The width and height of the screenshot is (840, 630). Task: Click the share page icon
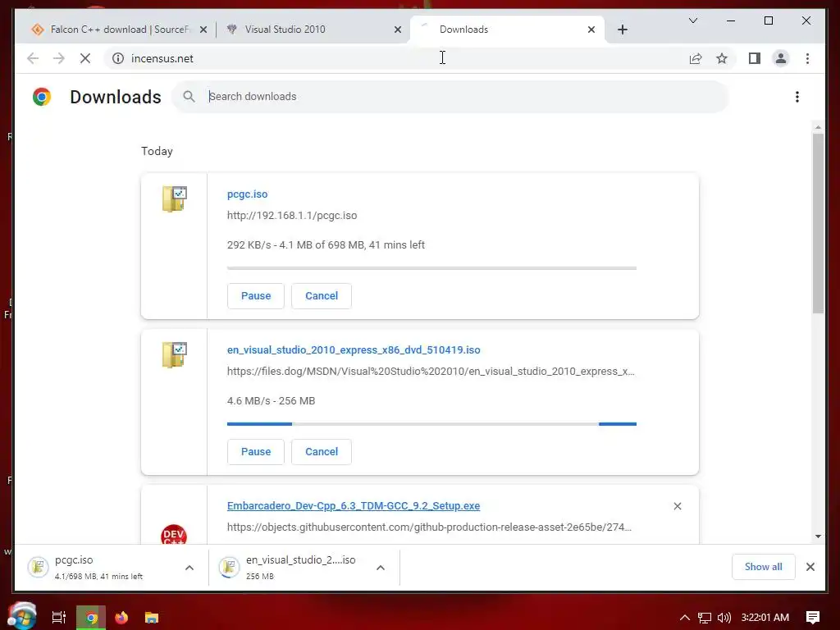(696, 58)
